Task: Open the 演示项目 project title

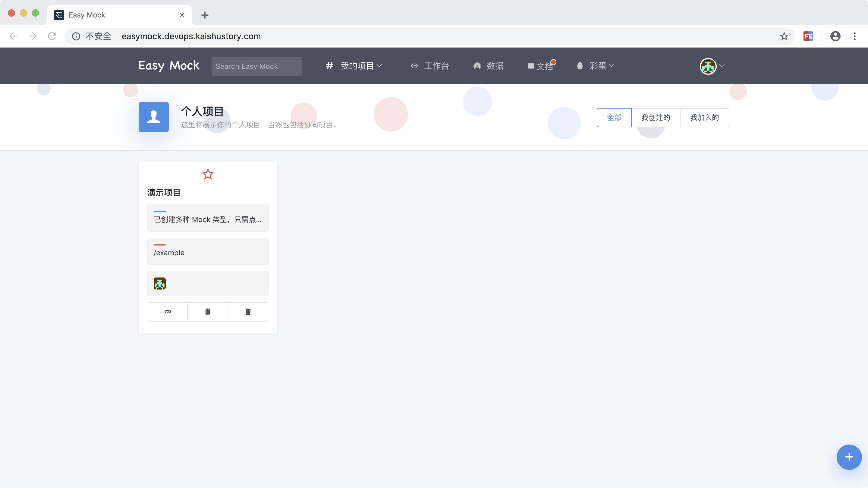Action: (x=164, y=192)
